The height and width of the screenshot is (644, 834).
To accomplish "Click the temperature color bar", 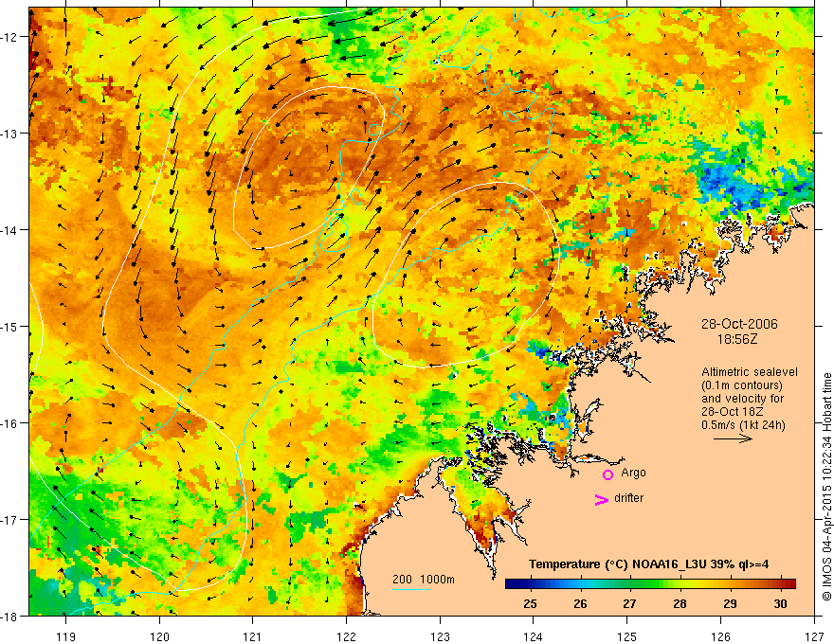I will 650,583.
